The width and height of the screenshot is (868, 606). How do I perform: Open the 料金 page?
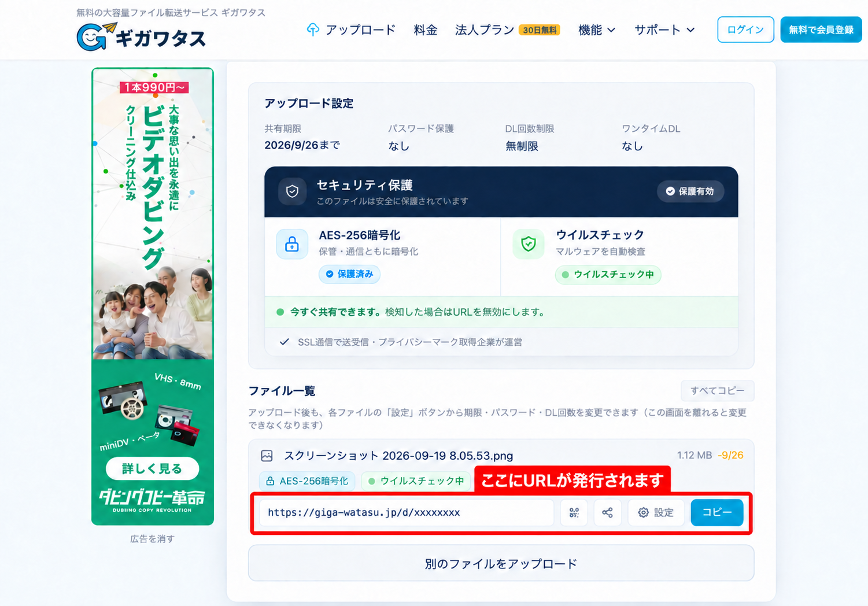click(426, 29)
